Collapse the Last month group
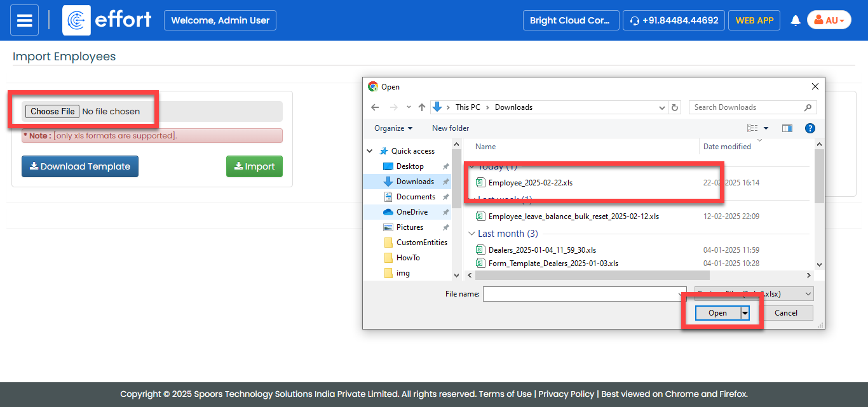This screenshot has width=868, height=407. coord(471,234)
